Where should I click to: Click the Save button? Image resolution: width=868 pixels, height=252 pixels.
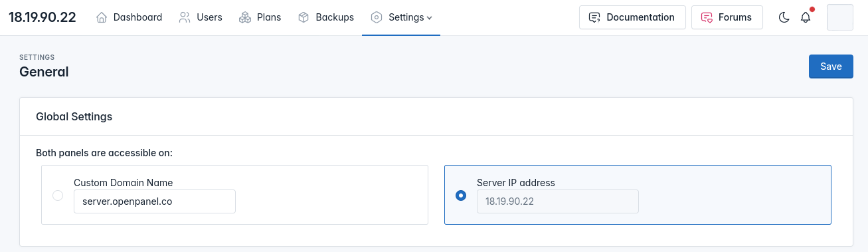pyautogui.click(x=831, y=66)
